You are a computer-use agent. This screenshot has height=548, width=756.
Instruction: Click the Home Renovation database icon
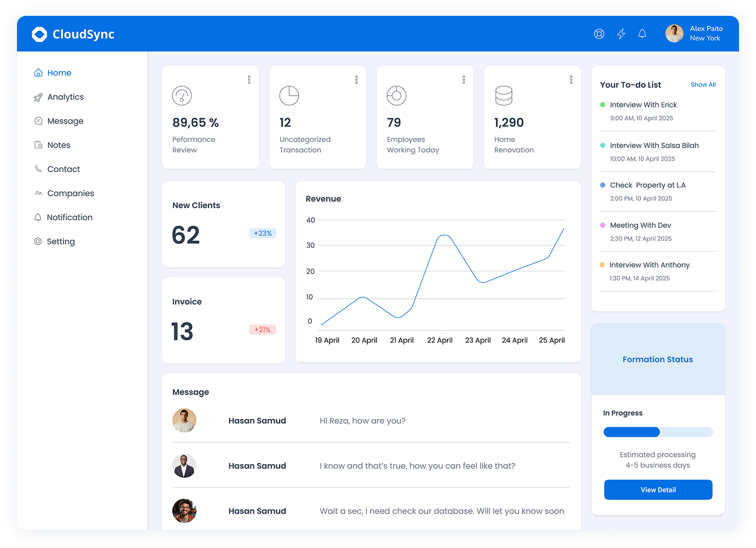point(503,96)
